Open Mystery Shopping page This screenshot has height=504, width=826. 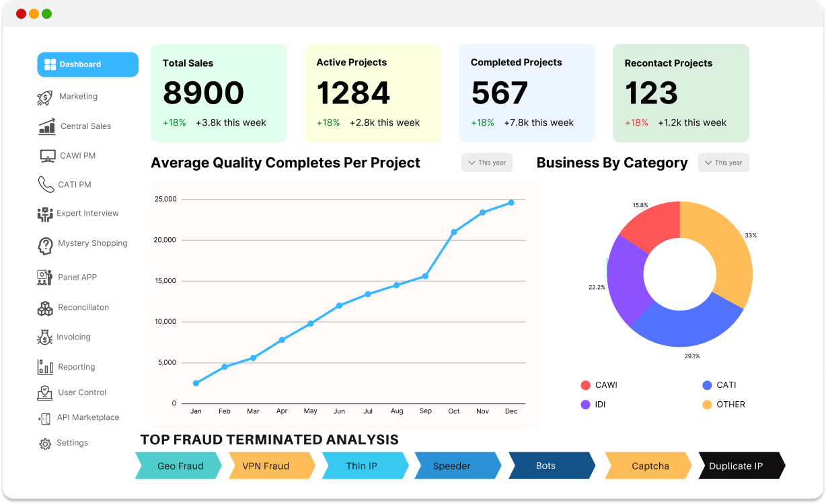point(92,243)
